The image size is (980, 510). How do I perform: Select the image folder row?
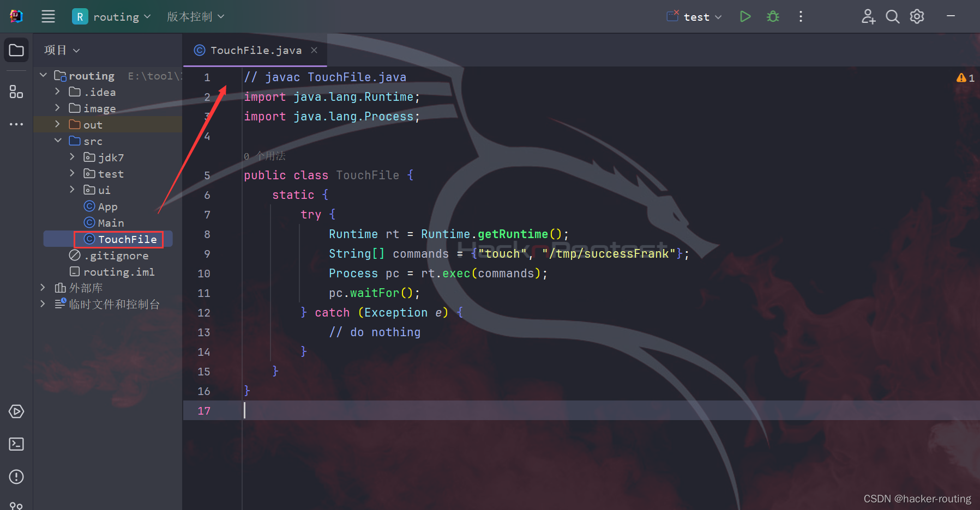click(108, 108)
